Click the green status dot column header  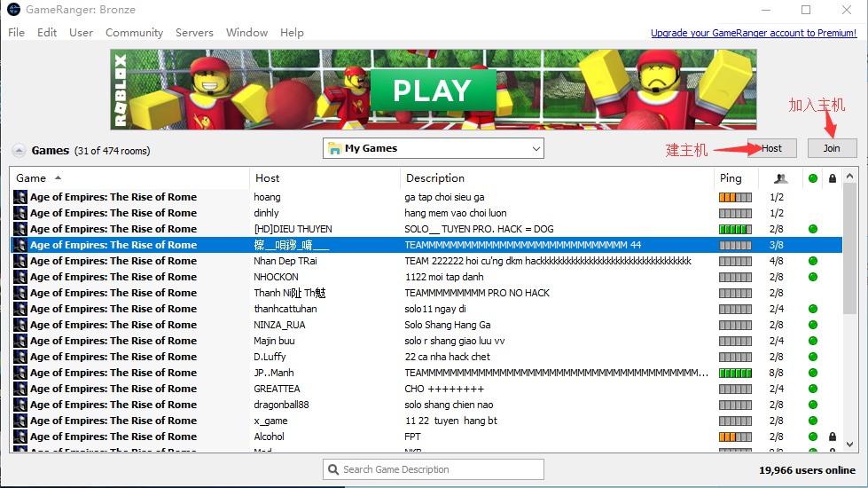point(813,178)
